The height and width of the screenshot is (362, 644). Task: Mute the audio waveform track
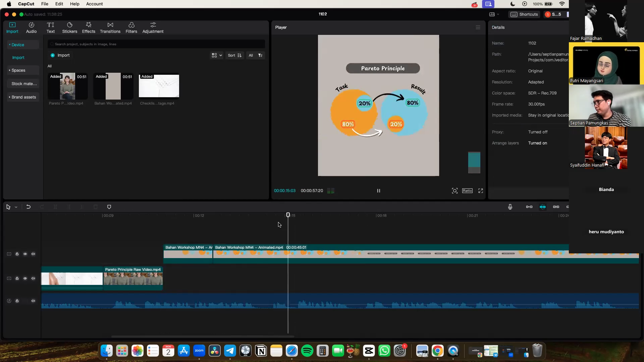pyautogui.click(x=33, y=301)
